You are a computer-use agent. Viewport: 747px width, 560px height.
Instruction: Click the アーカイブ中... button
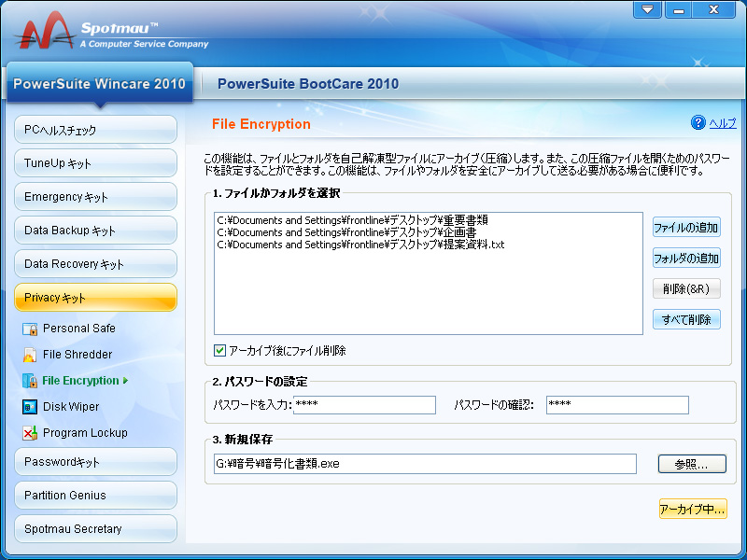693,509
